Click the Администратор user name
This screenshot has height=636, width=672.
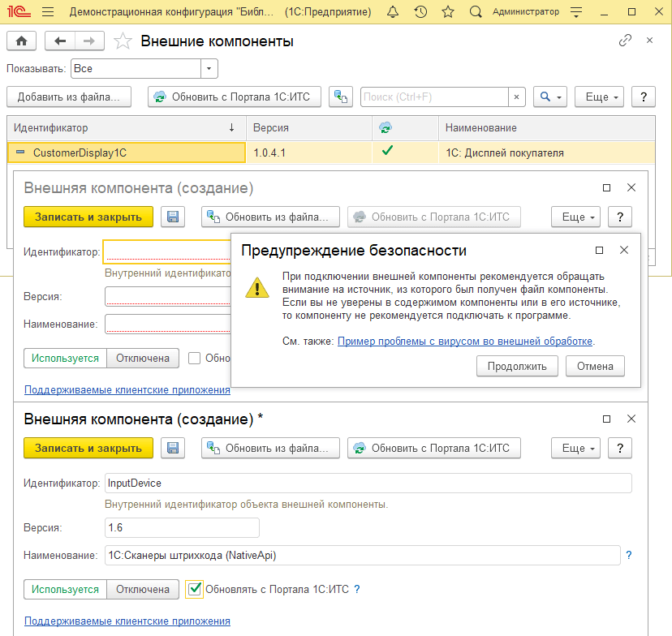[x=526, y=11]
